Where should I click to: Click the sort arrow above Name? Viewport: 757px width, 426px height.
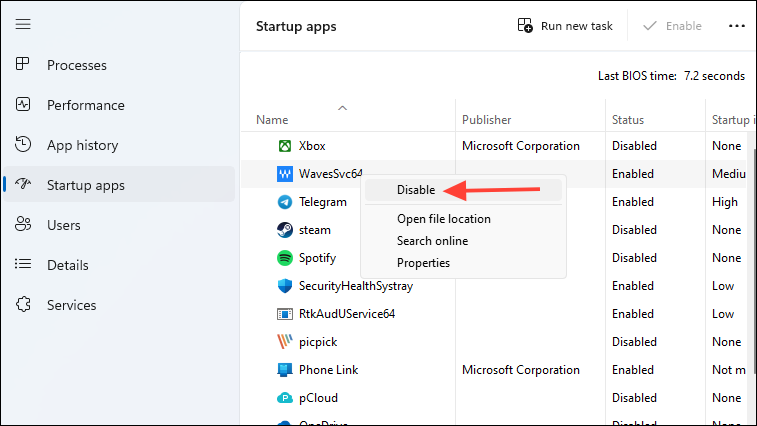(342, 108)
